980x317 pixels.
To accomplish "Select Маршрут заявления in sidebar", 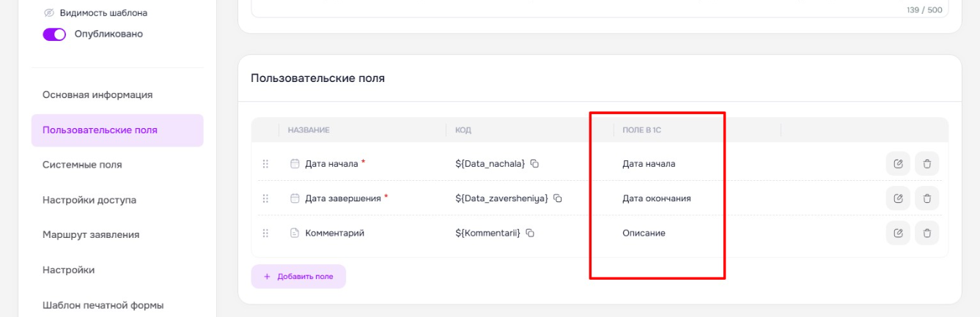I will click(91, 235).
